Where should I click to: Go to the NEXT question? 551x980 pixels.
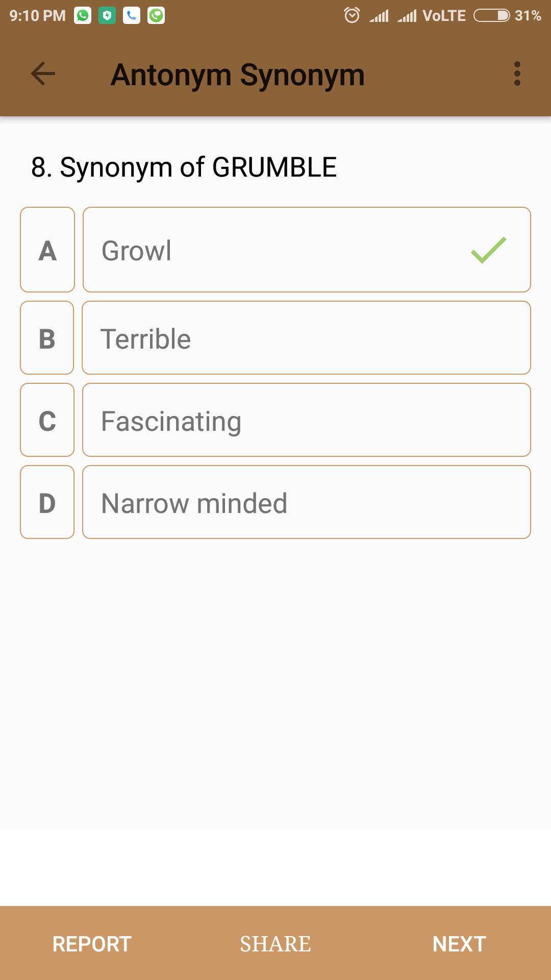pyautogui.click(x=459, y=944)
